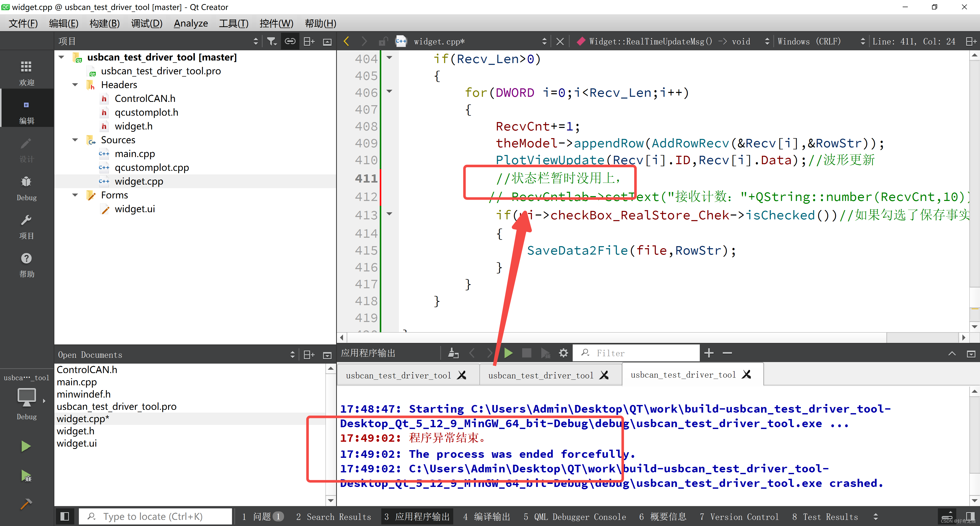The height and width of the screenshot is (526, 980).
Task: Open the Test Results pane
Action: click(825, 517)
